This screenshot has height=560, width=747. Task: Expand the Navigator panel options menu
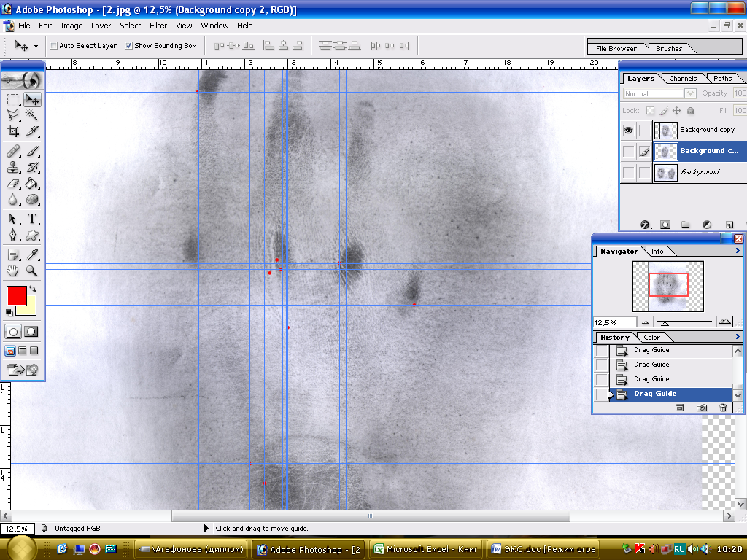[x=738, y=251]
